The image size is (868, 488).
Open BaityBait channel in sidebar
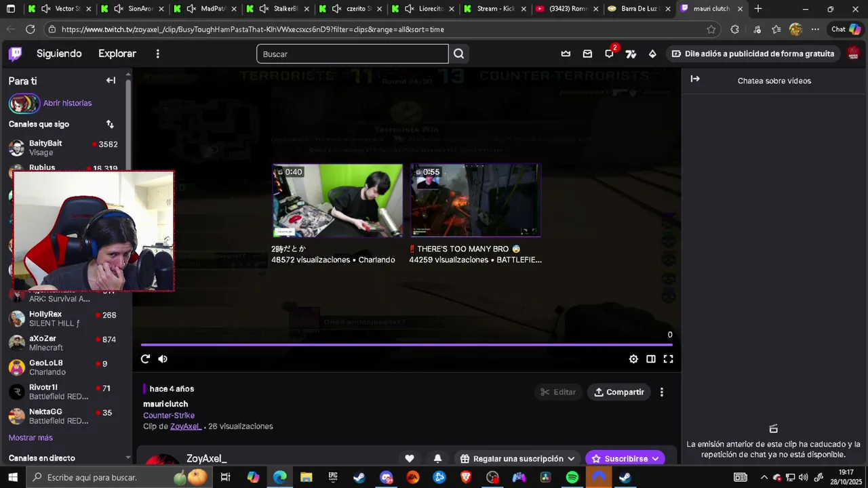click(x=66, y=148)
